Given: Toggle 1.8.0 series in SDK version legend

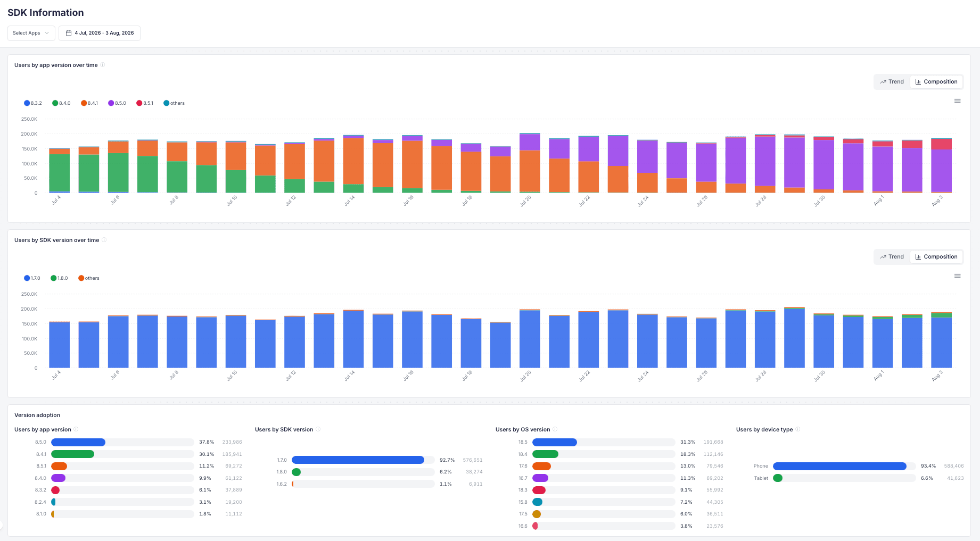Looking at the screenshot, I should click(59, 278).
